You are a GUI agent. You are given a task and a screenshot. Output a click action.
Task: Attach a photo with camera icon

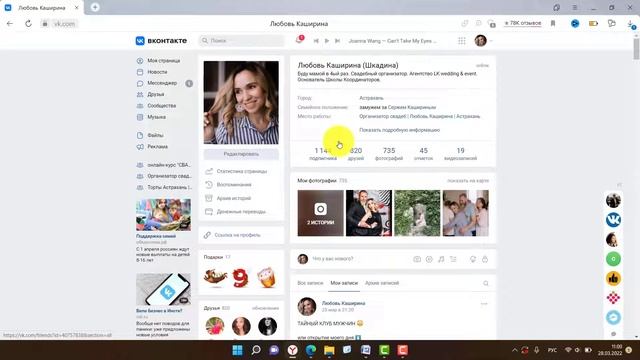point(417,259)
